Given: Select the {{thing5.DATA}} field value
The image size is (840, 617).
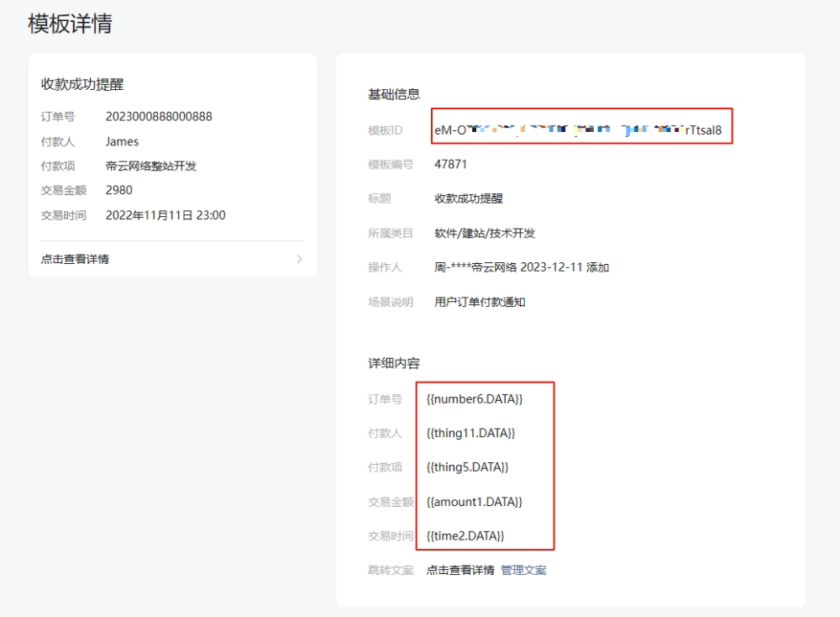Looking at the screenshot, I should coord(468,467).
